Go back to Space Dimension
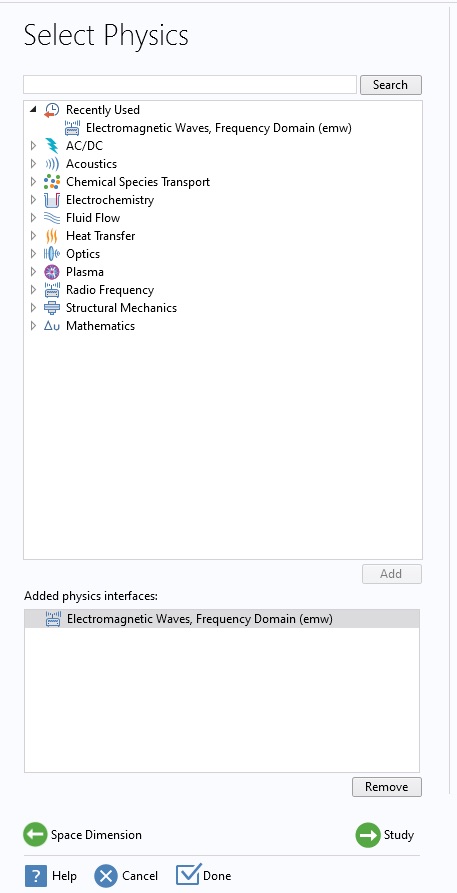457x893 pixels. 83,835
